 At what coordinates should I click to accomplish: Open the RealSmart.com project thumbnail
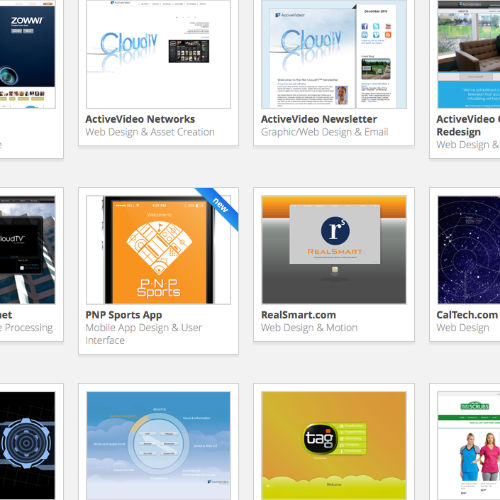click(334, 250)
